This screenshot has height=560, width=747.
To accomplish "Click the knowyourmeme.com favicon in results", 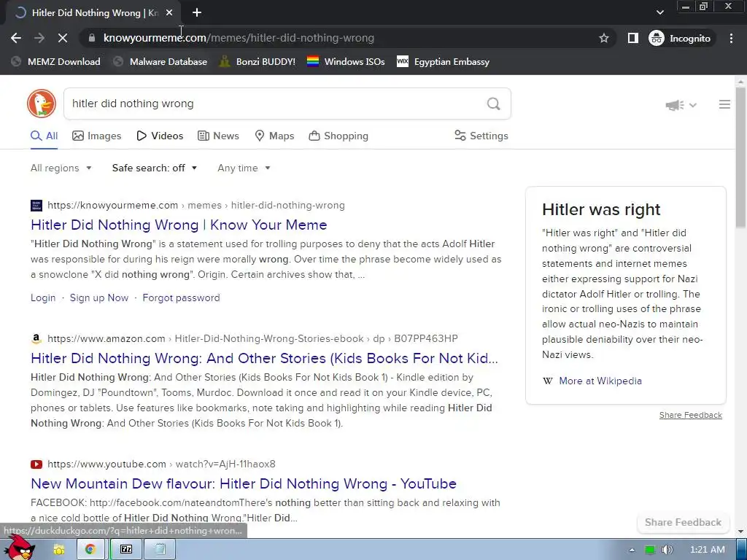I will [x=36, y=205].
